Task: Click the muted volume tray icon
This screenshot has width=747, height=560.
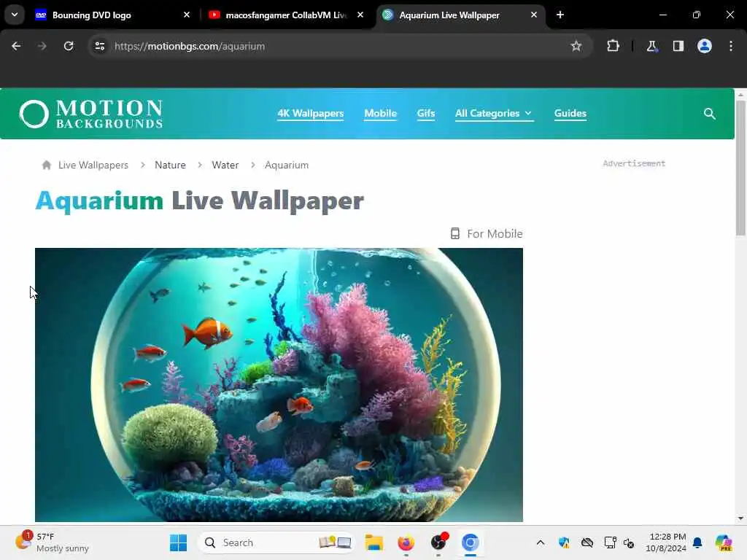Action: pos(629,542)
